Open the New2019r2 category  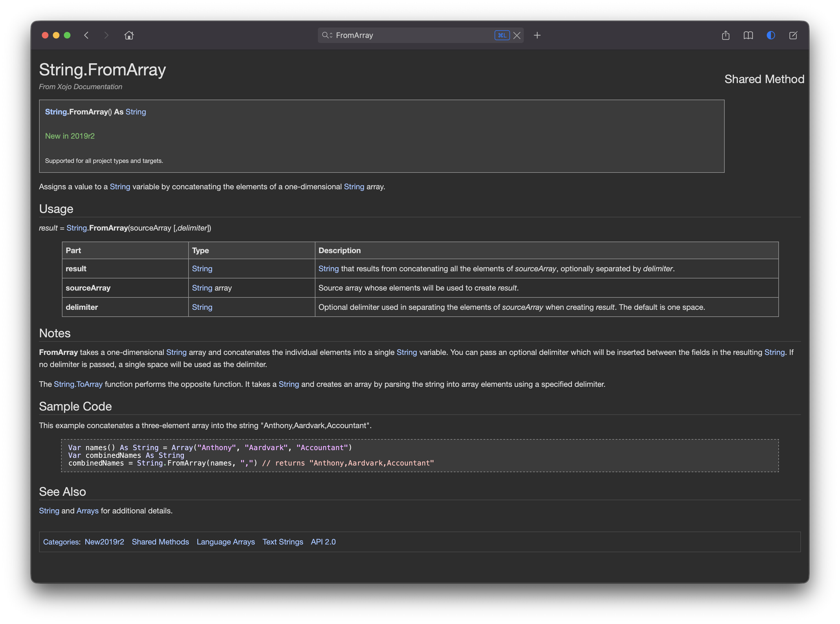click(x=104, y=542)
